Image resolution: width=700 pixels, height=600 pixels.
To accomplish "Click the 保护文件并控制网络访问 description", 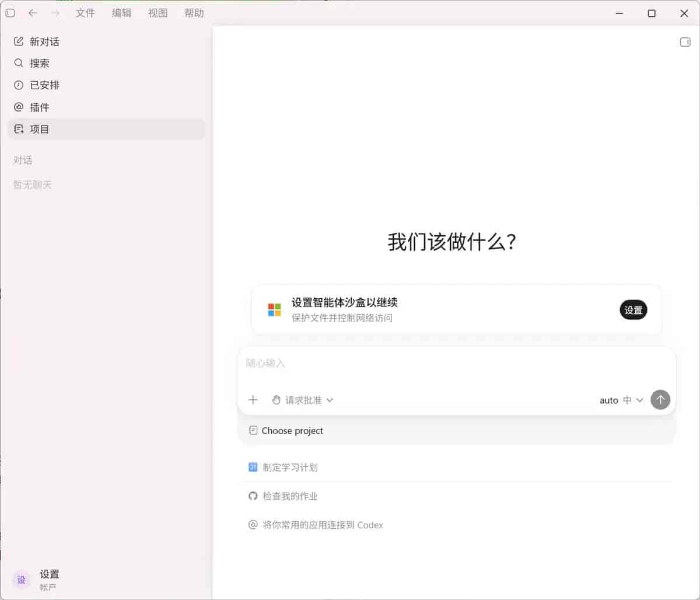I will click(x=342, y=318).
